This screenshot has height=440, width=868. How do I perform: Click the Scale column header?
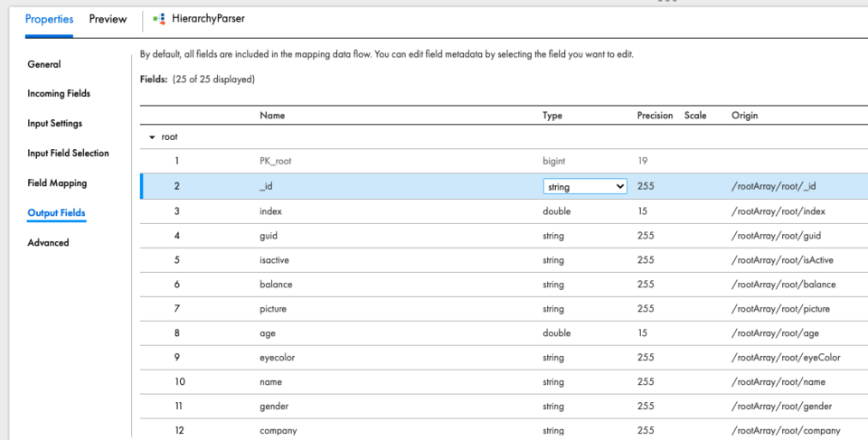click(695, 116)
